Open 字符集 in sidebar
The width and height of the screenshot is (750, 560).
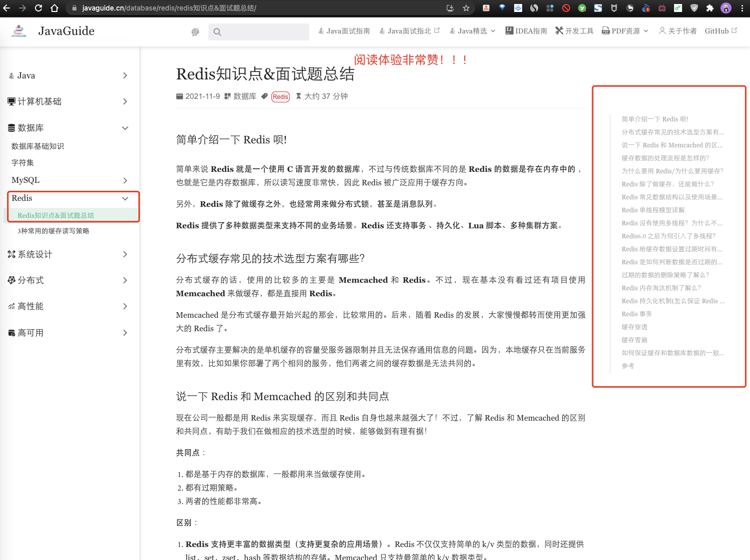click(22, 163)
